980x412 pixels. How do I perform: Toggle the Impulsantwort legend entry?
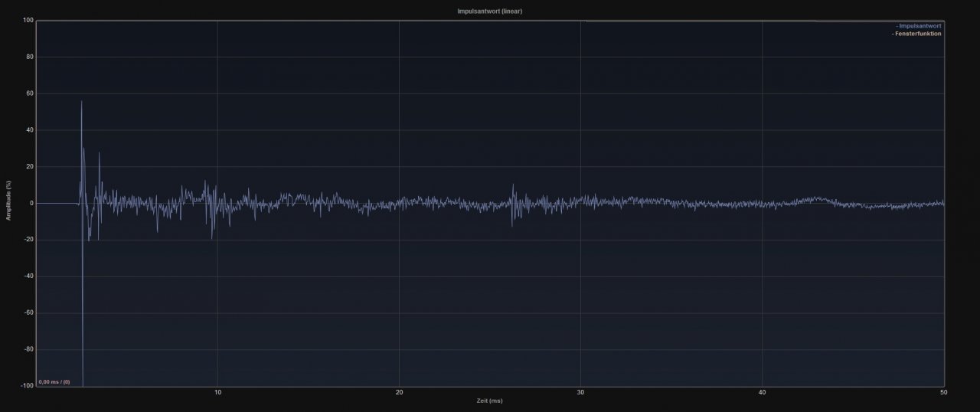point(918,26)
